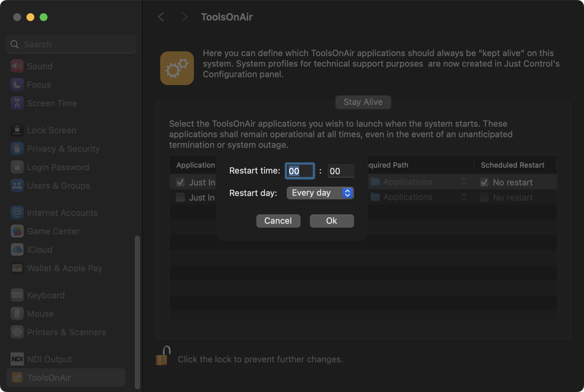Uncheck the first Just In application checkbox

click(180, 182)
